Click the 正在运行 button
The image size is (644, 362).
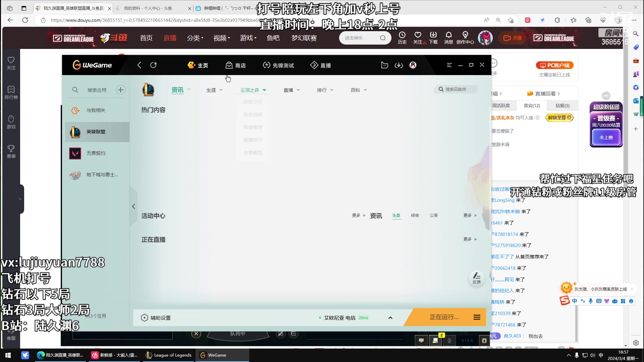(444, 317)
